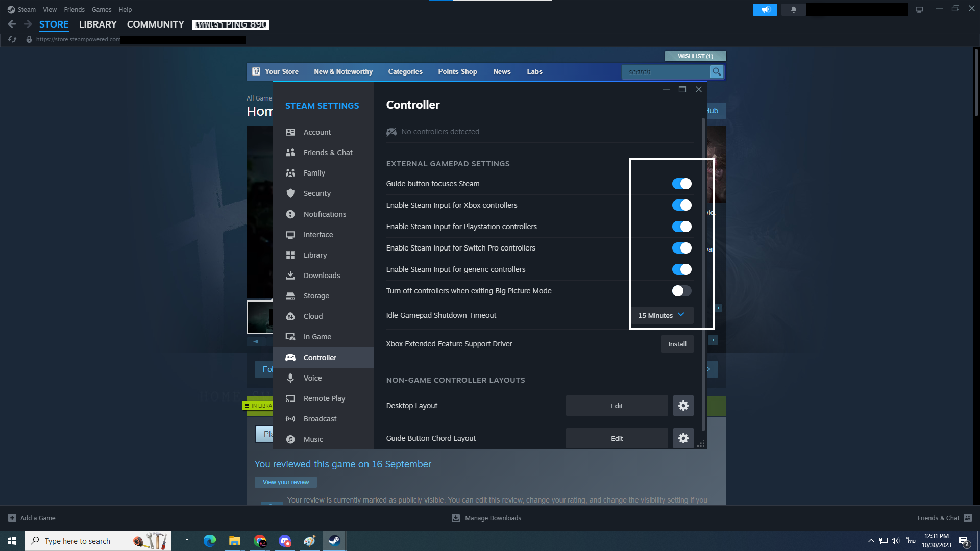Open Categories store menu
The image size is (980, 551).
(x=405, y=72)
